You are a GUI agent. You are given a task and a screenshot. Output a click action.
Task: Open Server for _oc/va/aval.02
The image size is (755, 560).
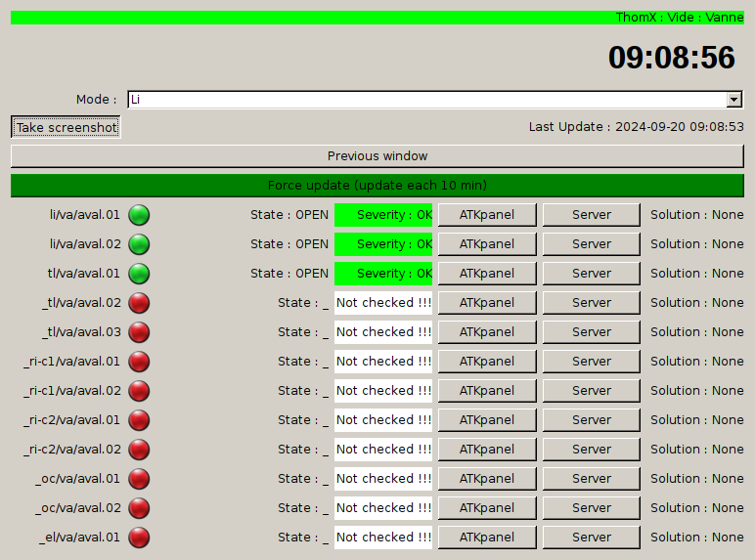[592, 508]
